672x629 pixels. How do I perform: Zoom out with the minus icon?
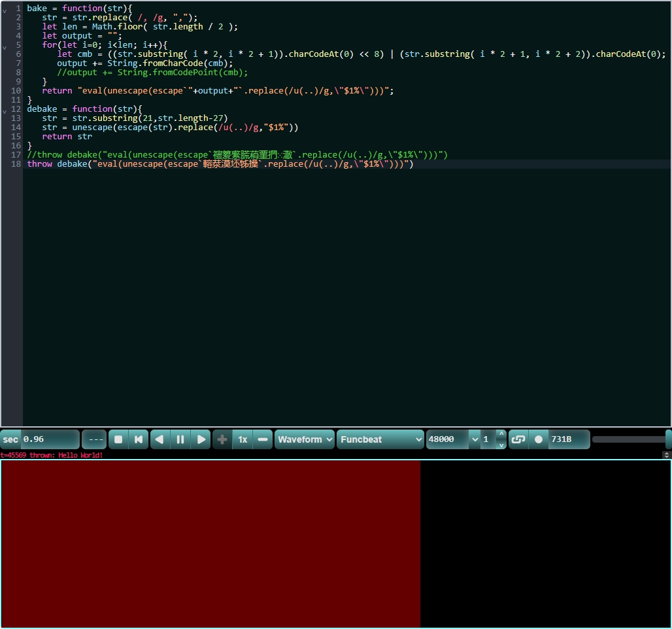pyautogui.click(x=263, y=439)
